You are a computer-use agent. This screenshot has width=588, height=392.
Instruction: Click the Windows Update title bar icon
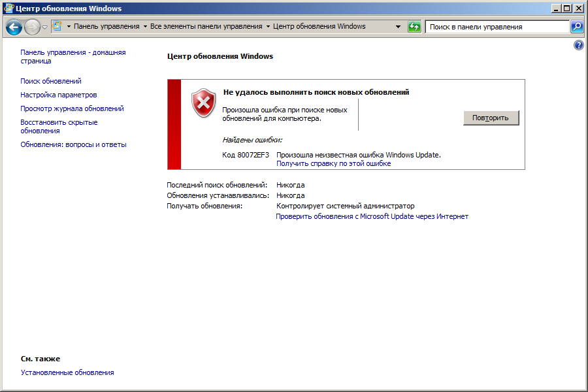point(8,8)
